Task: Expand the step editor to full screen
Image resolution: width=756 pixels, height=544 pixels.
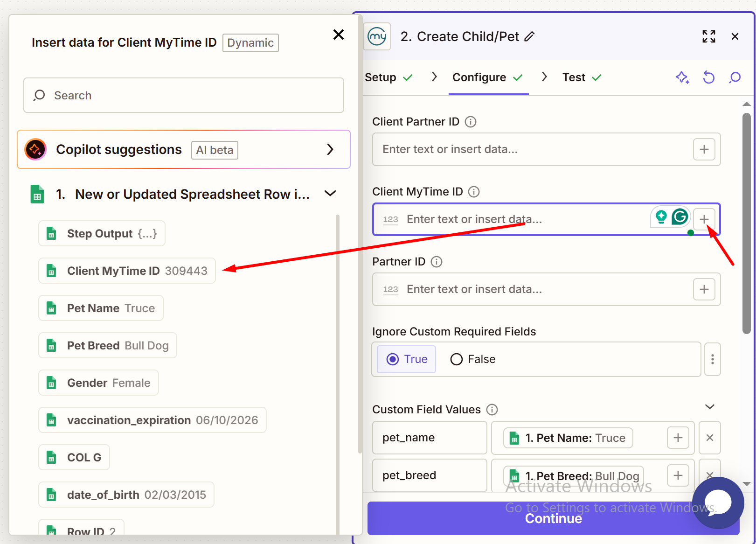Action: click(709, 36)
